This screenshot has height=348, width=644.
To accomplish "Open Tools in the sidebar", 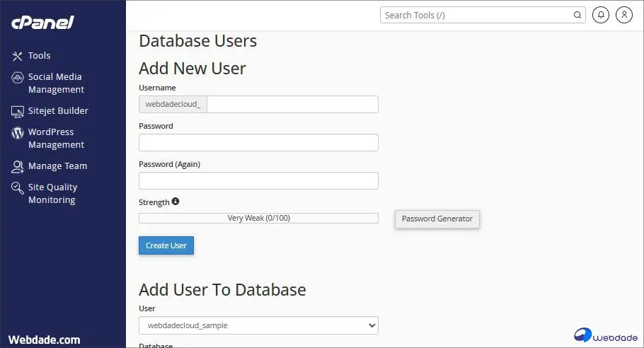I will (x=39, y=55).
